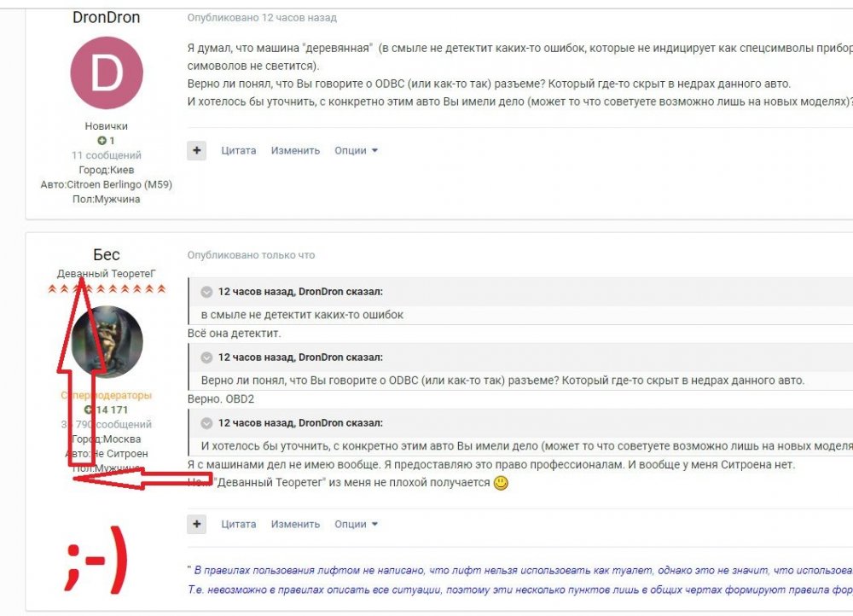This screenshot has width=853, height=616.
Task: Click DronDron's pink D avatar
Action: click(x=107, y=73)
